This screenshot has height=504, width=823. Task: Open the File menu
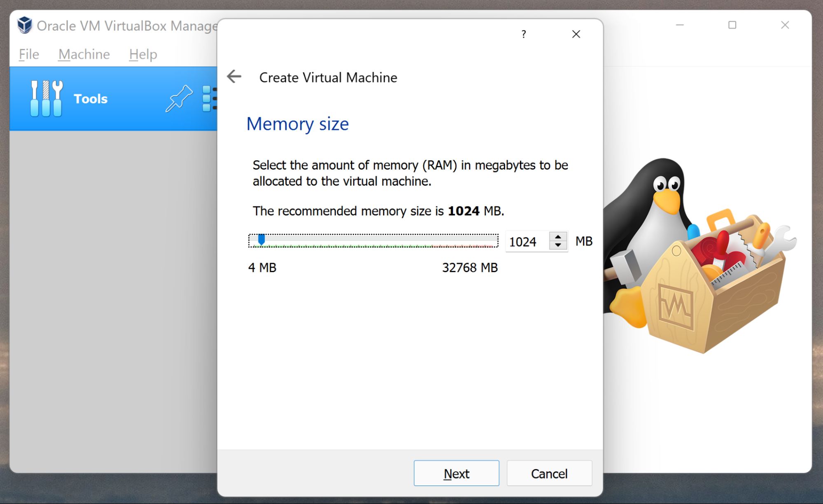(x=28, y=54)
